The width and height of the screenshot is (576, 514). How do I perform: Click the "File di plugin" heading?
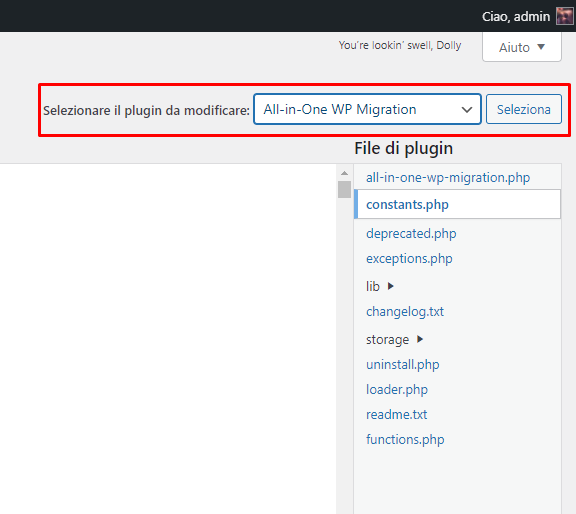tap(403, 148)
